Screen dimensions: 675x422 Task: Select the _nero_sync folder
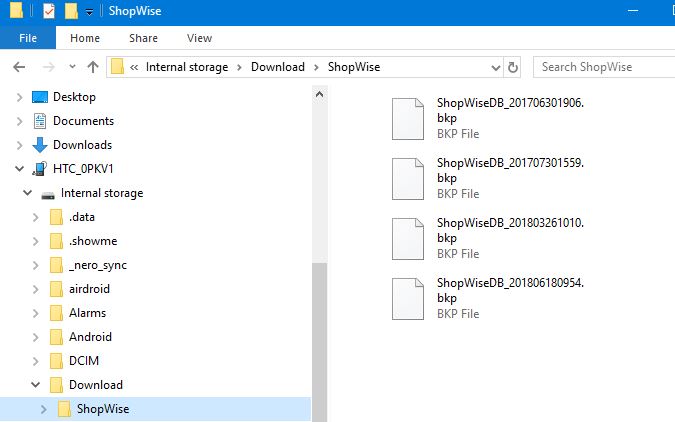coord(98,265)
